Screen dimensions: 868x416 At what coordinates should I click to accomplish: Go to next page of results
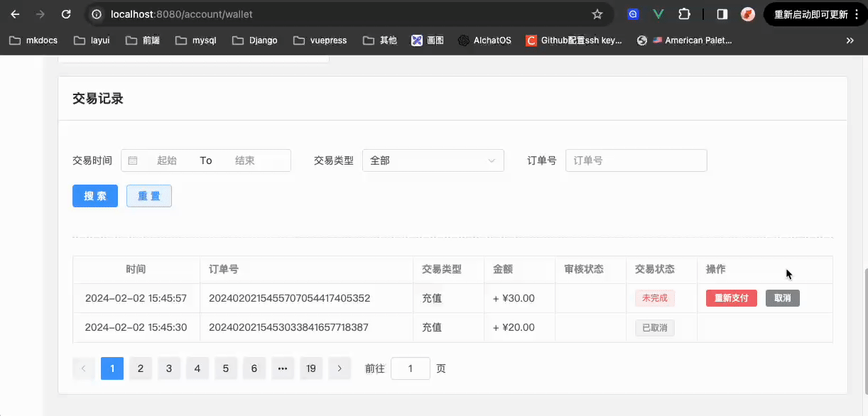point(340,368)
